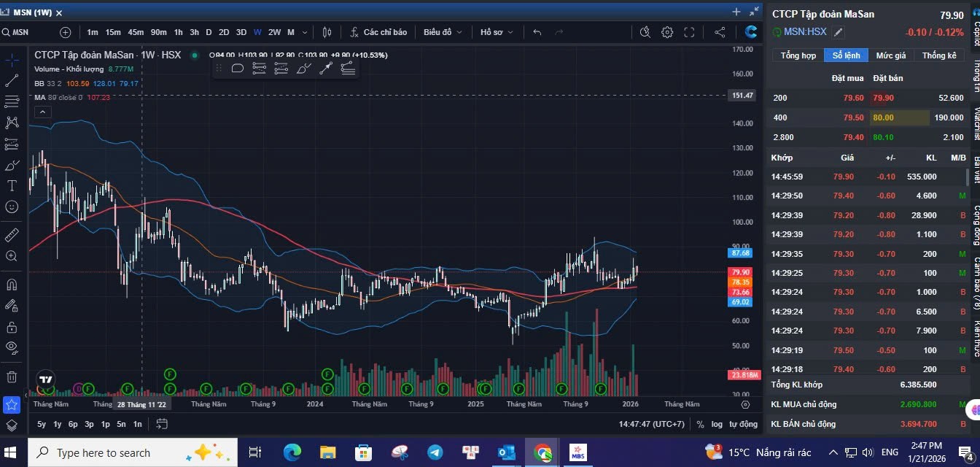Open the Tổng hợp tab
This screenshot has height=467, width=980.
(x=798, y=55)
